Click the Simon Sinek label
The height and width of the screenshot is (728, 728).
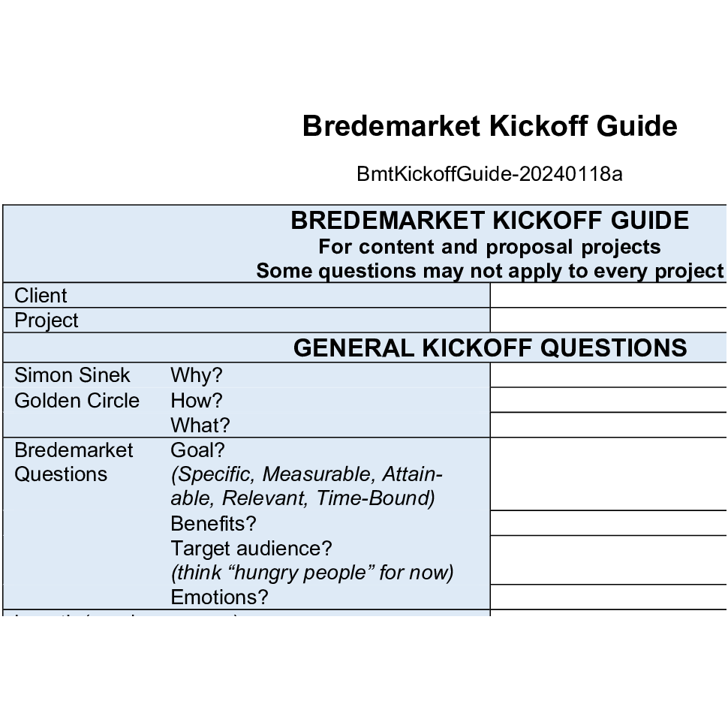click(72, 375)
